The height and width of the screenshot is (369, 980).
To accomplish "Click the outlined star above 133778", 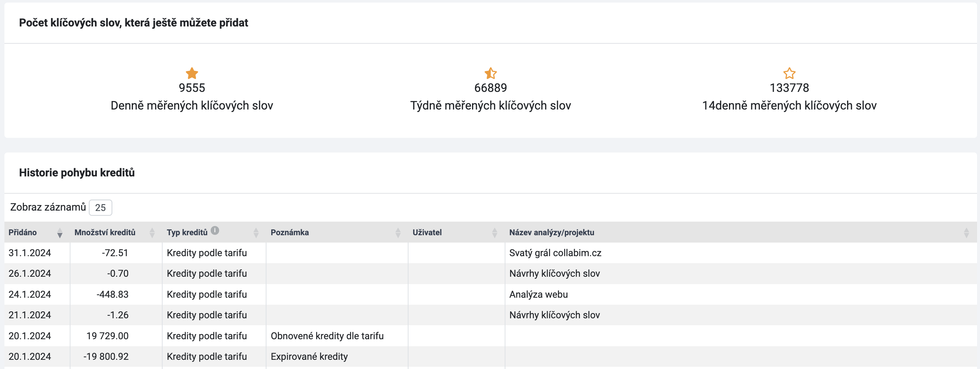I will point(789,73).
